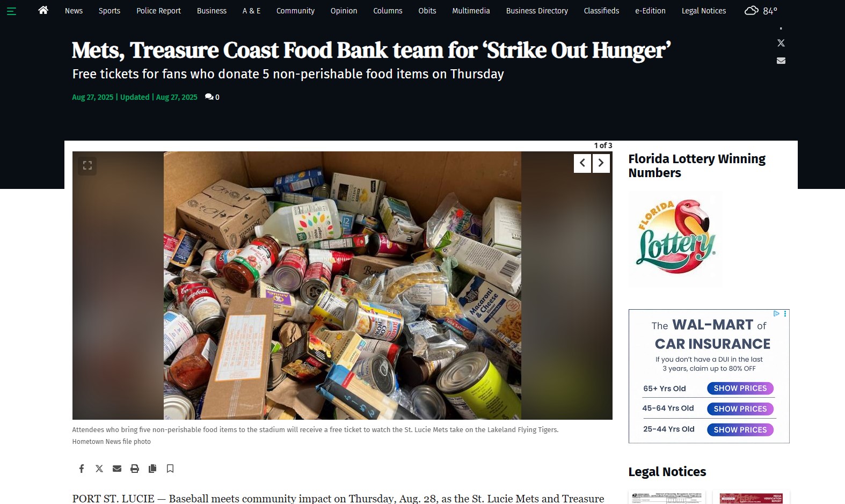Open the Florida Lottery logo image

click(675, 239)
